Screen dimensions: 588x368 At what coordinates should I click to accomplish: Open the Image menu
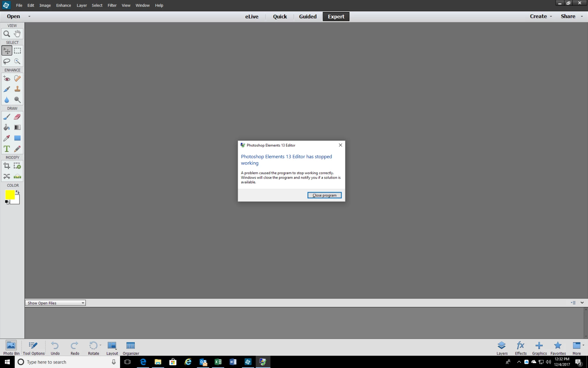pyautogui.click(x=45, y=5)
